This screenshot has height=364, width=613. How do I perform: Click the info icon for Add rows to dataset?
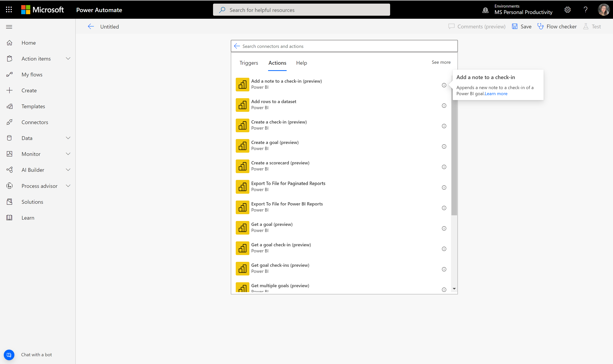coord(444,106)
